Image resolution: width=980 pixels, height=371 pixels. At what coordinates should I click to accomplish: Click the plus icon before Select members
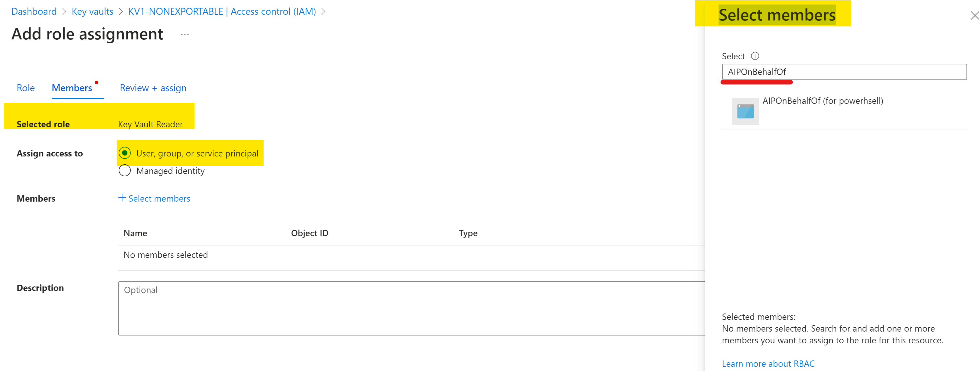coord(122,198)
